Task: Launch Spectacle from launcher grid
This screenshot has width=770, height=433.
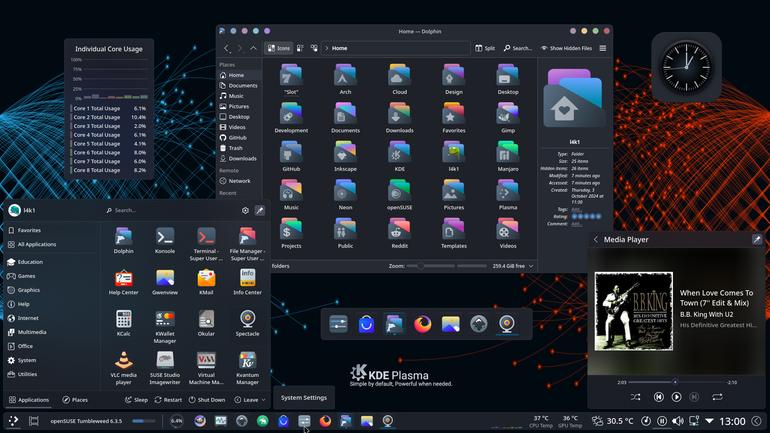Action: (x=248, y=323)
